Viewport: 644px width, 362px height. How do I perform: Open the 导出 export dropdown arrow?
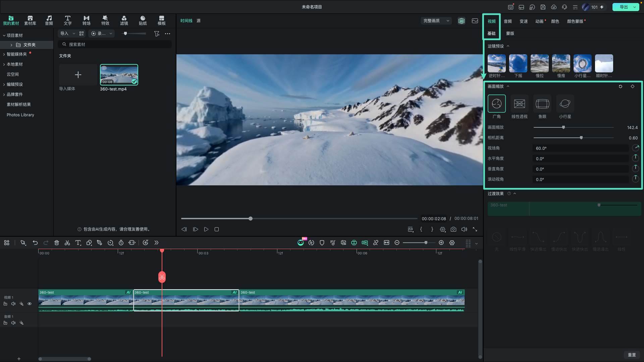(635, 7)
